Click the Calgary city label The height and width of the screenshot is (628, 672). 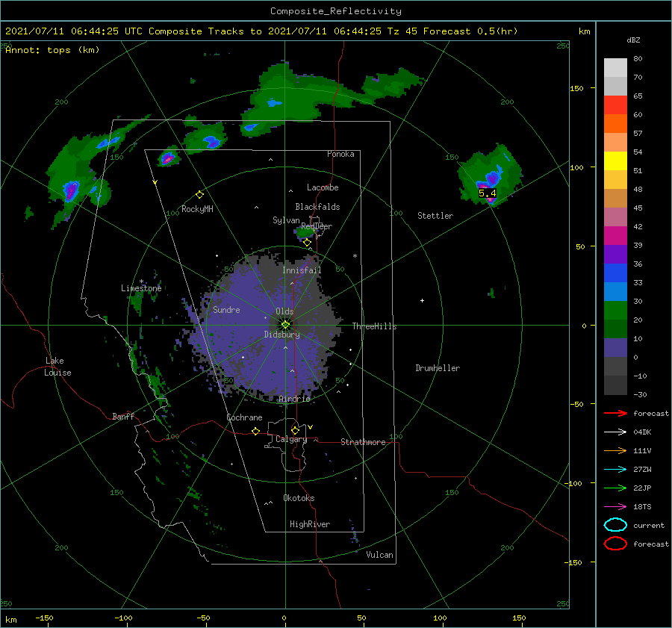click(291, 439)
